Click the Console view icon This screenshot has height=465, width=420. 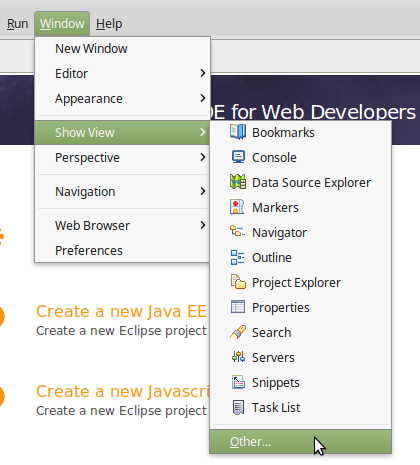pyautogui.click(x=238, y=157)
